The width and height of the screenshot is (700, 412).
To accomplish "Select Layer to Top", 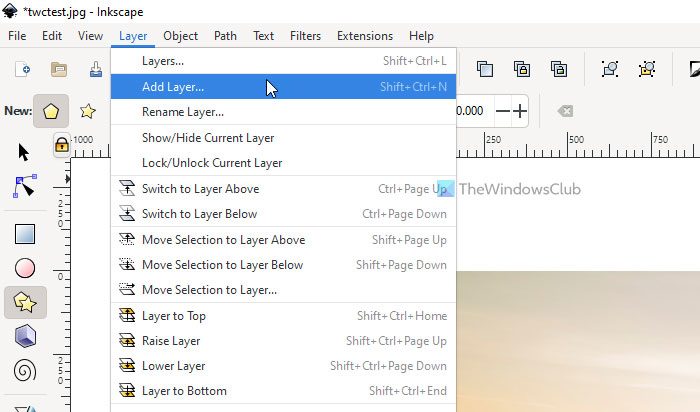I will pyautogui.click(x=283, y=316).
